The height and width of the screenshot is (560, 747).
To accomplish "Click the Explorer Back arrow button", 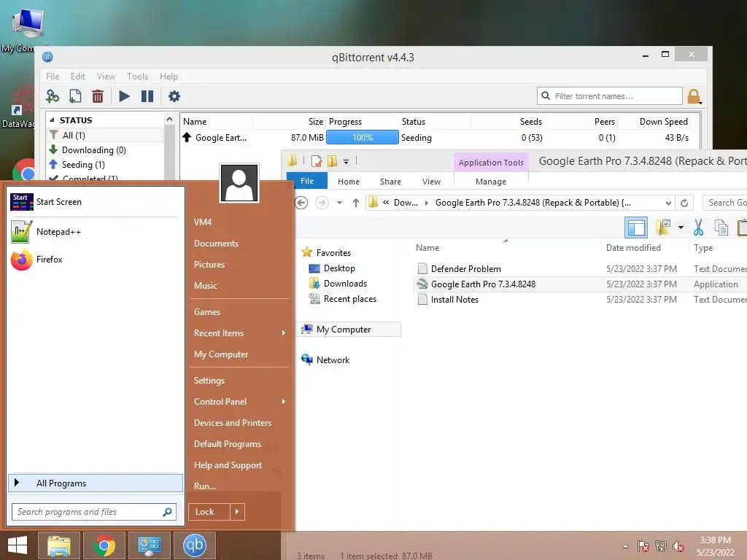I will (301, 203).
